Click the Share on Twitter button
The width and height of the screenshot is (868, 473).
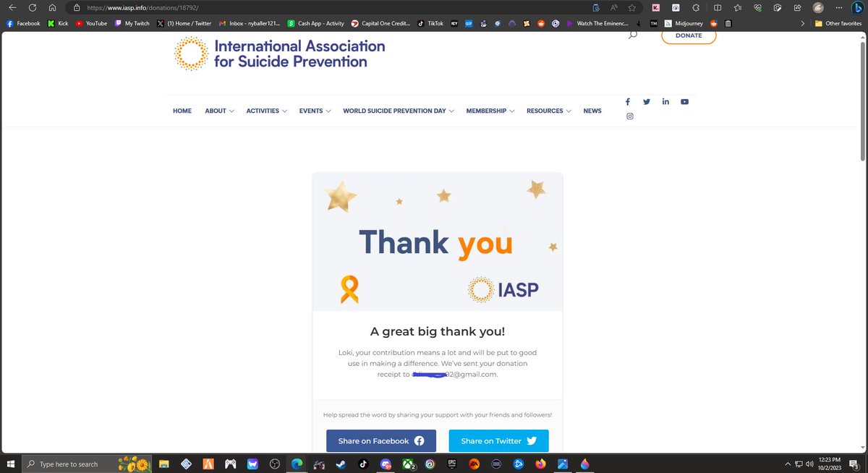coord(498,440)
